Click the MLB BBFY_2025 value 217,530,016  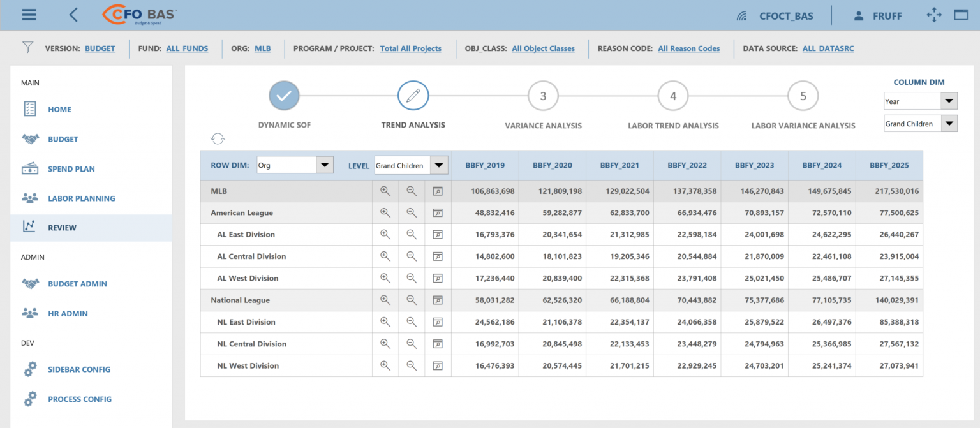pyautogui.click(x=893, y=191)
